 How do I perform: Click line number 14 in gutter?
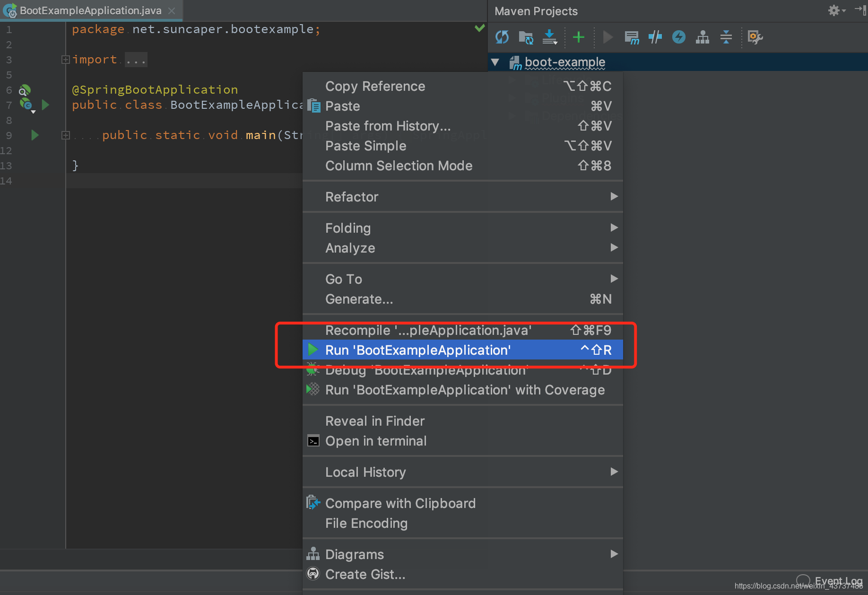click(x=6, y=181)
